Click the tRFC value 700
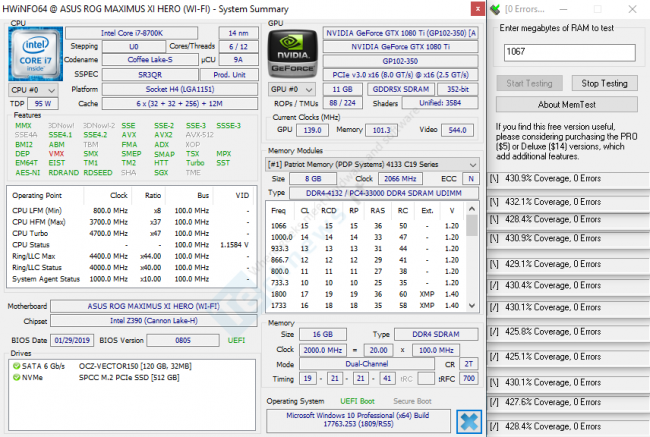650x437 pixels. (468, 379)
